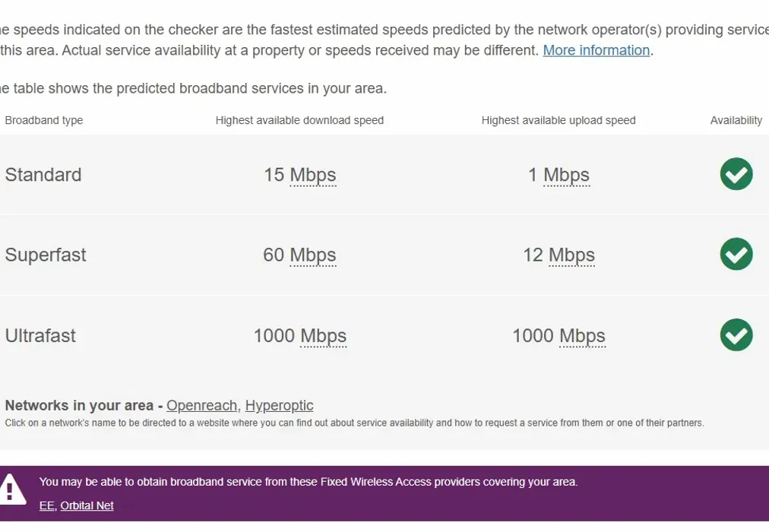This screenshot has width=769, height=532.
Task: Select the Standard broadband row label
Action: pyautogui.click(x=43, y=174)
